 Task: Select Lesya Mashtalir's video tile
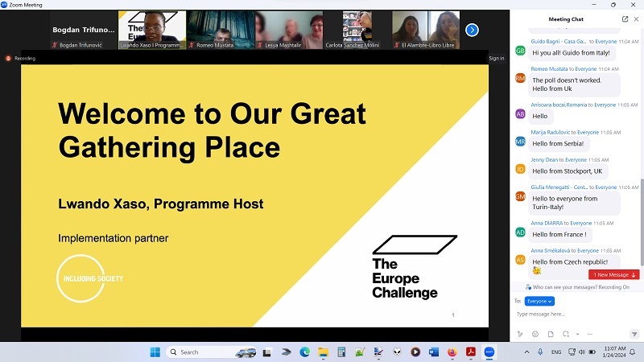289,30
